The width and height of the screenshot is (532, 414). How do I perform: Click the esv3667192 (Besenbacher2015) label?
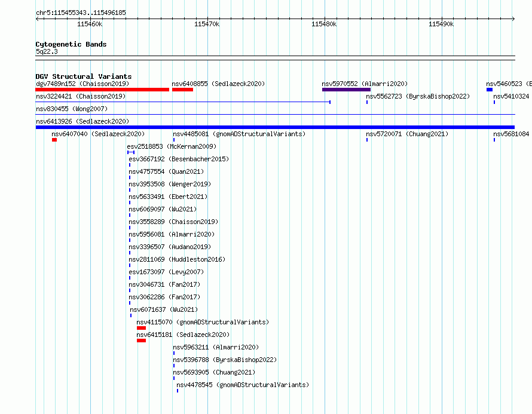pos(179,159)
